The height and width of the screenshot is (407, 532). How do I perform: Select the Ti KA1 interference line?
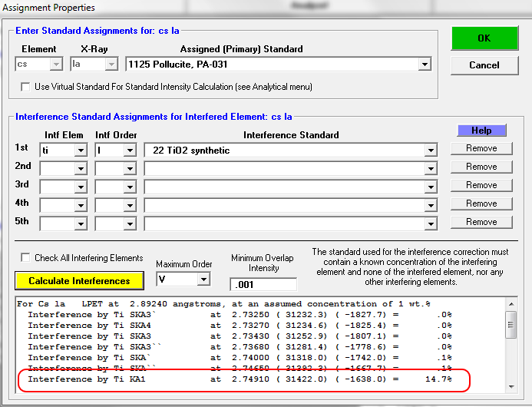pos(238,379)
